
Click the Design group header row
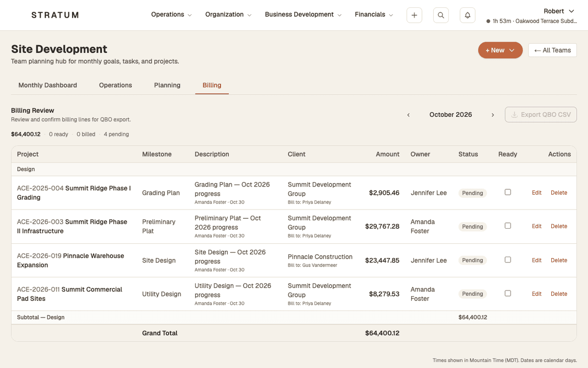tap(294, 169)
